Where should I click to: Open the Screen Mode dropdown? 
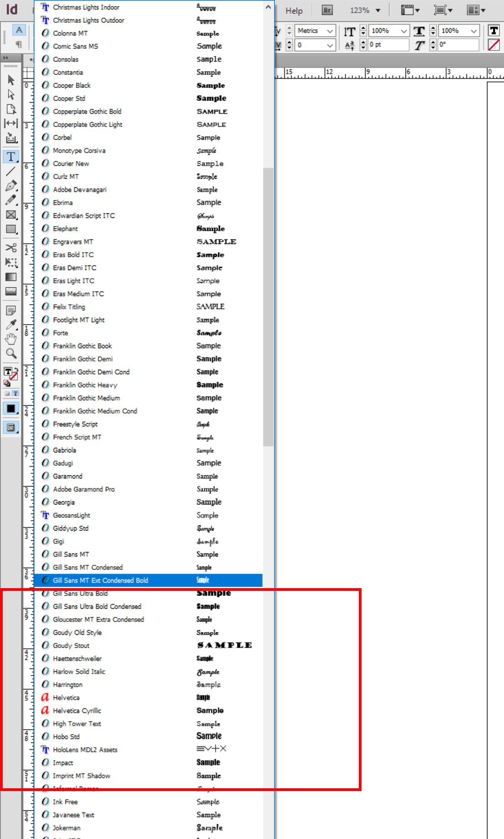click(x=443, y=10)
